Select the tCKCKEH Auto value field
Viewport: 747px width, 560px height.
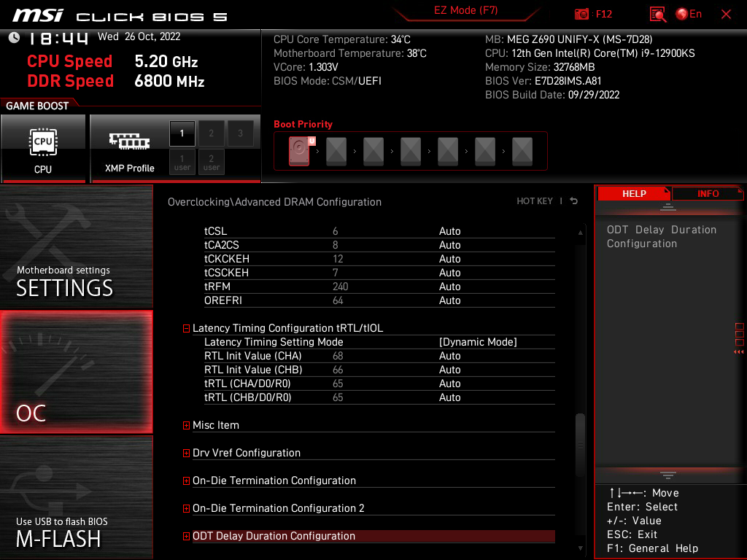449,259
